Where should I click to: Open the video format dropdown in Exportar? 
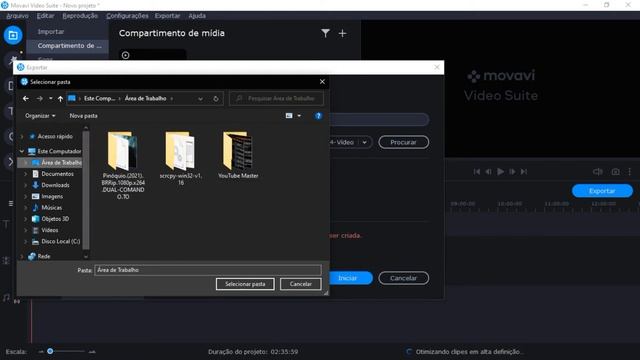pyautogui.click(x=364, y=142)
